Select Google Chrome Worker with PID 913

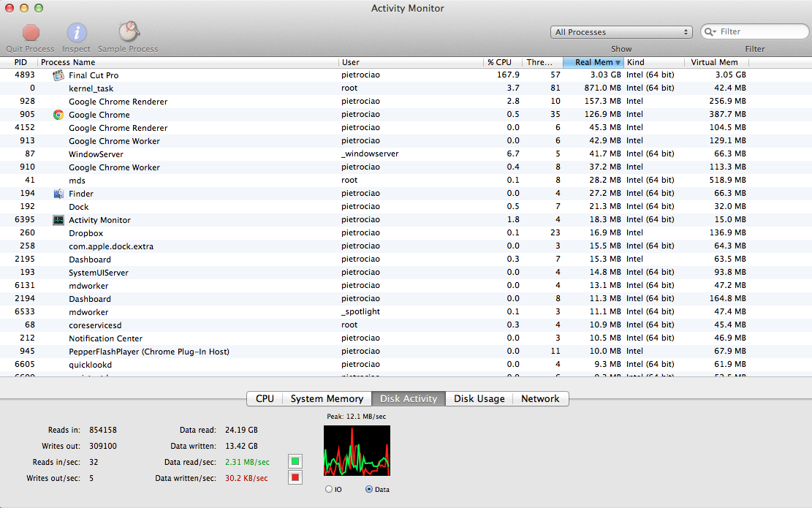(x=406, y=141)
